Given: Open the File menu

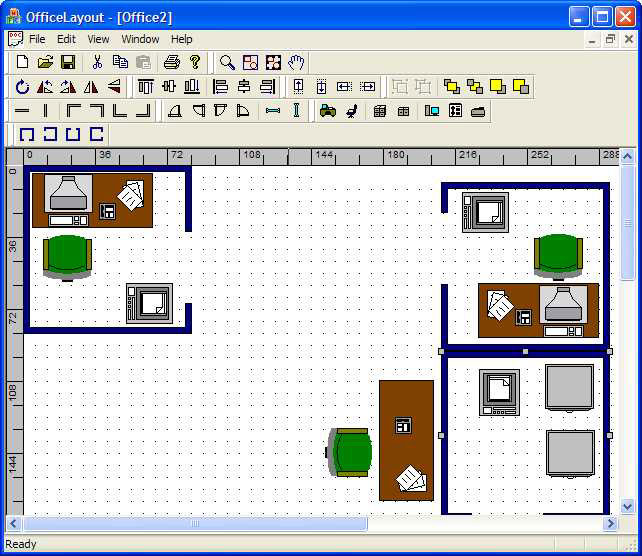Looking at the screenshot, I should point(37,39).
